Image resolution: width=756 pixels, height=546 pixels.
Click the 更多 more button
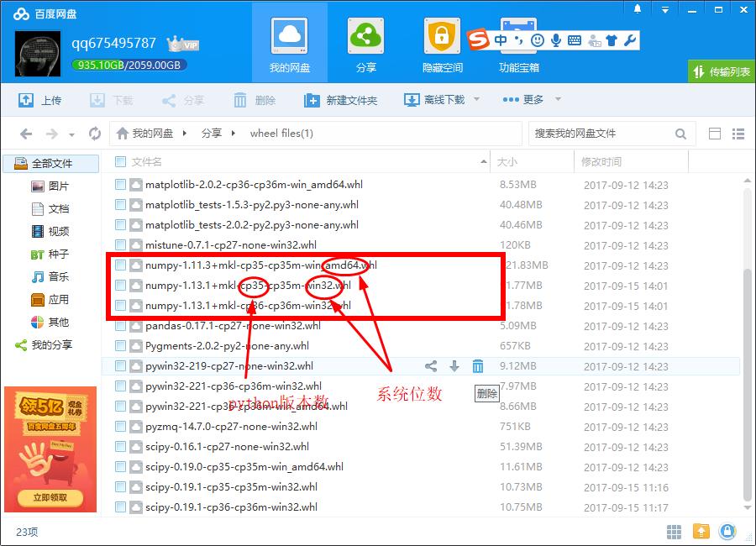coord(523,100)
